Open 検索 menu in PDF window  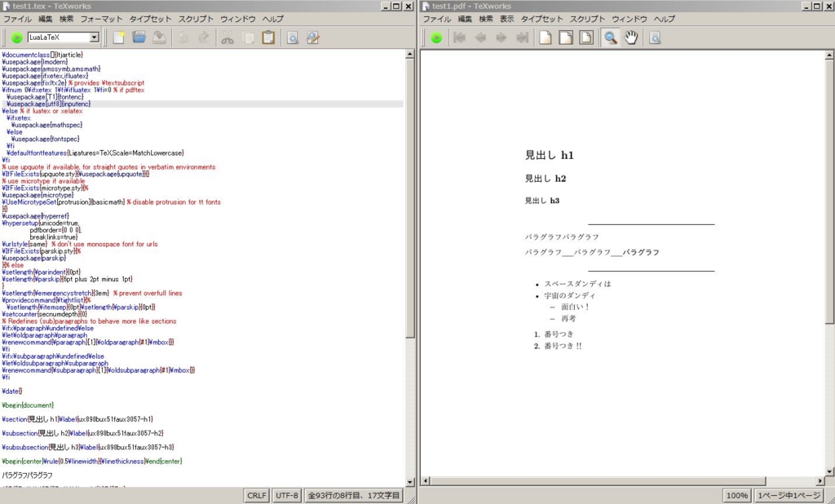[x=486, y=19]
